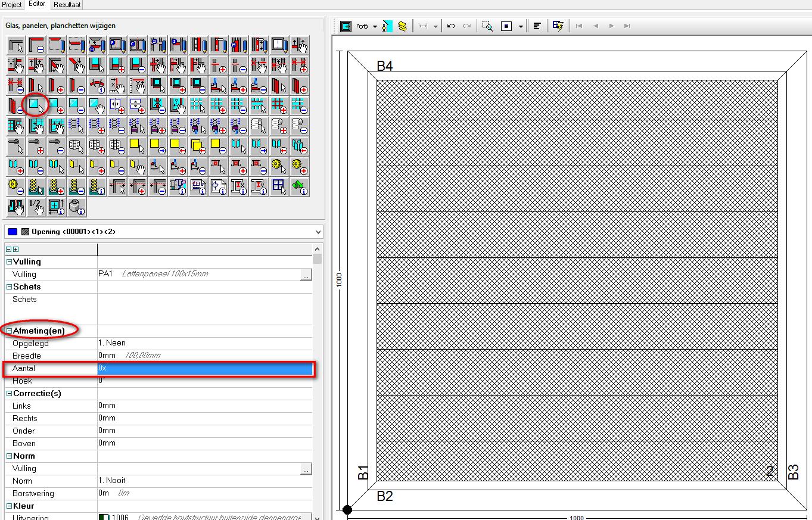Click the remove door handle icon

[57, 146]
